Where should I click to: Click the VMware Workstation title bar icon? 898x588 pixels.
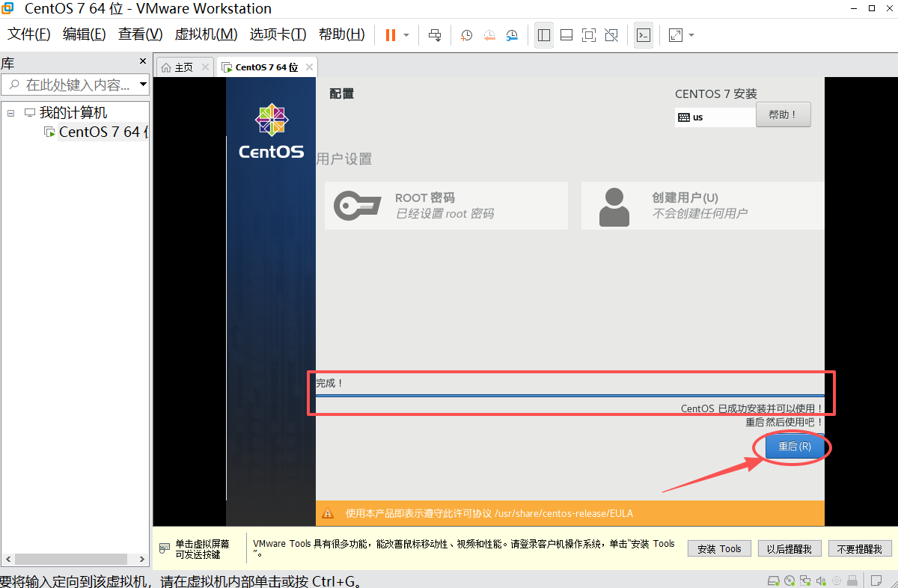pyautogui.click(x=7, y=9)
